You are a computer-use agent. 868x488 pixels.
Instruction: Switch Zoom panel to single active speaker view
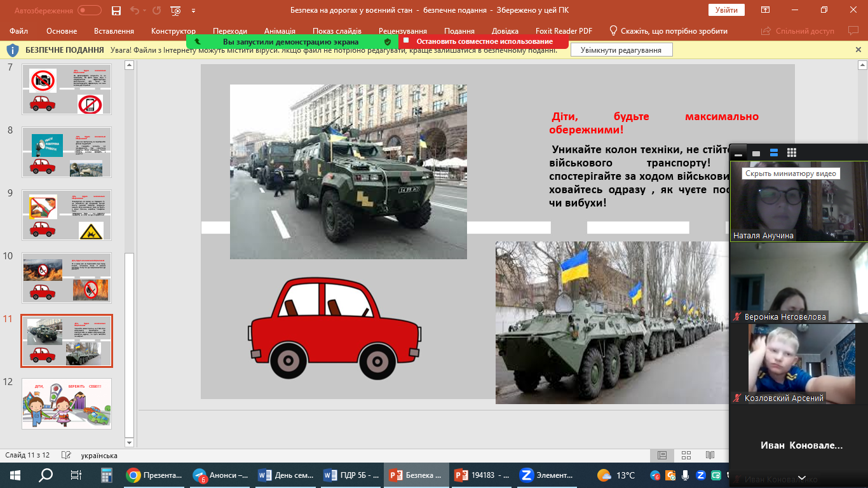tap(756, 153)
